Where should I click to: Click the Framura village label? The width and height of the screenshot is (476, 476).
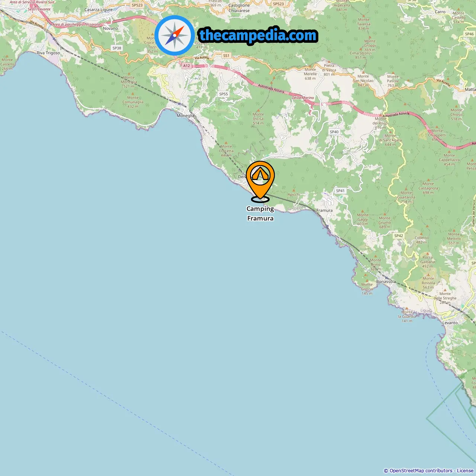click(324, 210)
